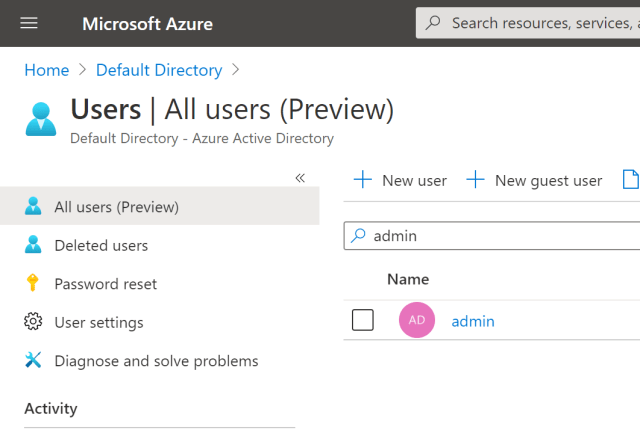Screen dimensions: 640x436
Task: Open the Default Directory breadcrumb link
Action: (x=159, y=70)
